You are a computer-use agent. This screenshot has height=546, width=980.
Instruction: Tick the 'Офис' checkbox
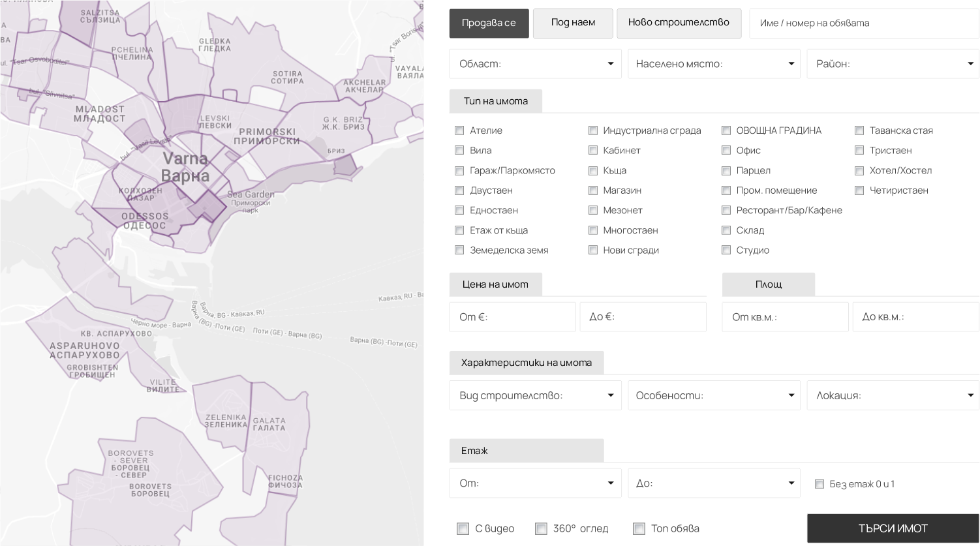726,151
